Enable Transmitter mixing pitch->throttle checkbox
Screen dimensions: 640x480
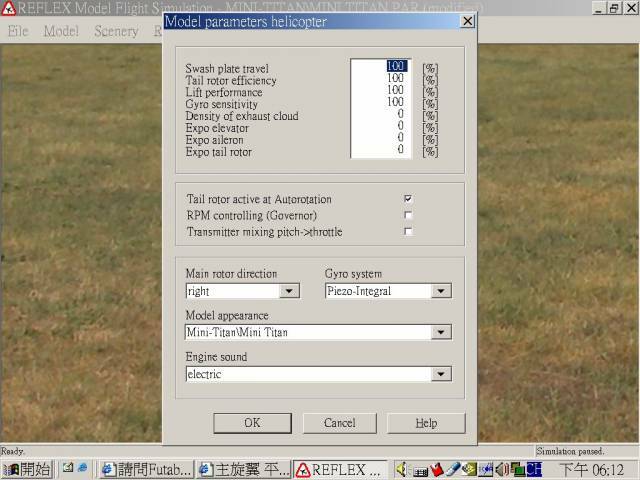tap(408, 231)
